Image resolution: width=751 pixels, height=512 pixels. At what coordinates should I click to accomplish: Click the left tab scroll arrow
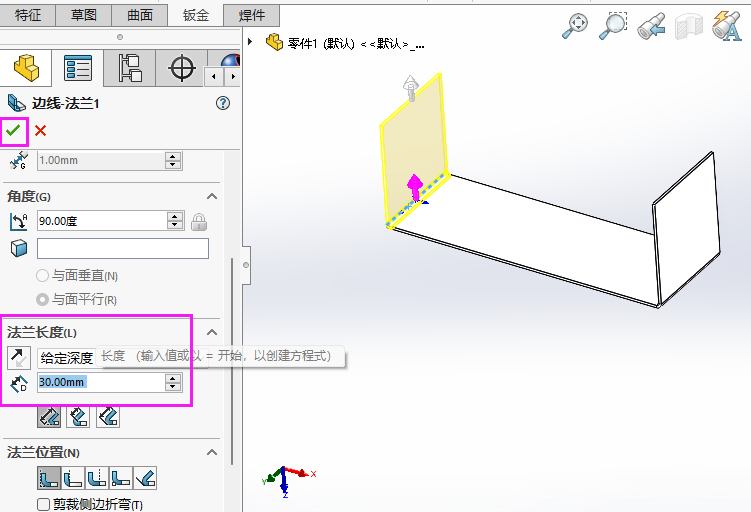pyautogui.click(x=214, y=77)
